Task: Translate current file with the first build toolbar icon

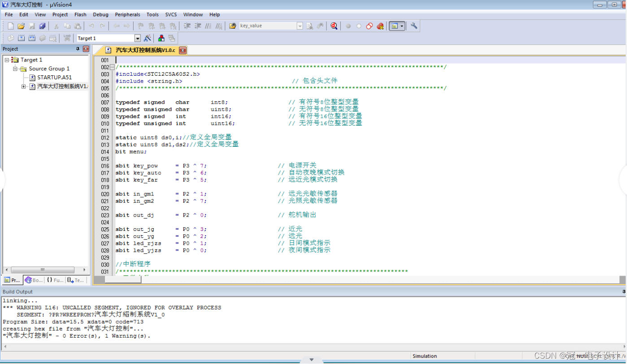Action: click(x=10, y=38)
